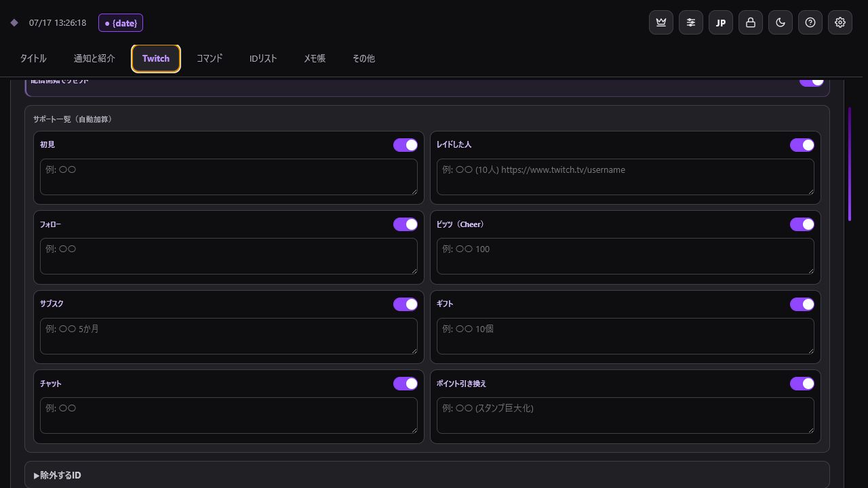Turn off the ポイント引き換え switch
The image size is (868, 488).
point(802,384)
